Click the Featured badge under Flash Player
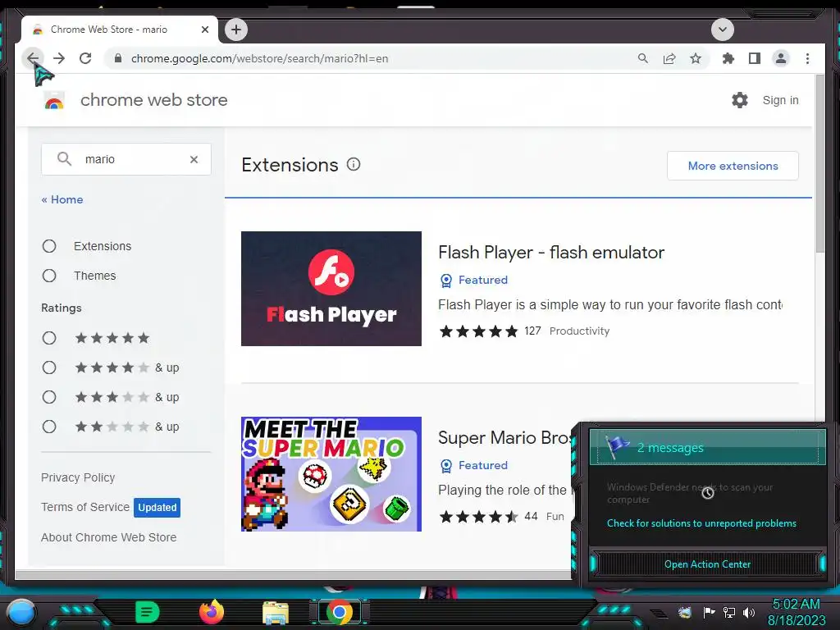Image resolution: width=840 pixels, height=630 pixels. (x=473, y=280)
